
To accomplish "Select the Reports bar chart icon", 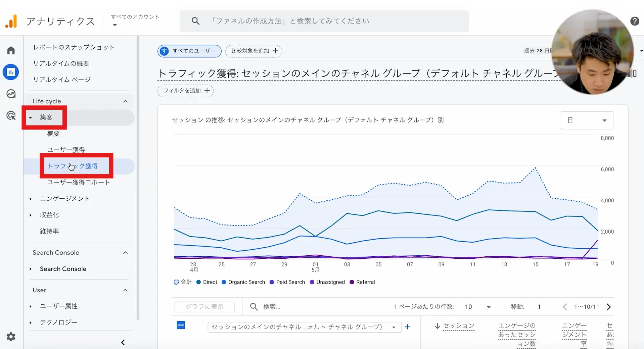I will coord(11,72).
